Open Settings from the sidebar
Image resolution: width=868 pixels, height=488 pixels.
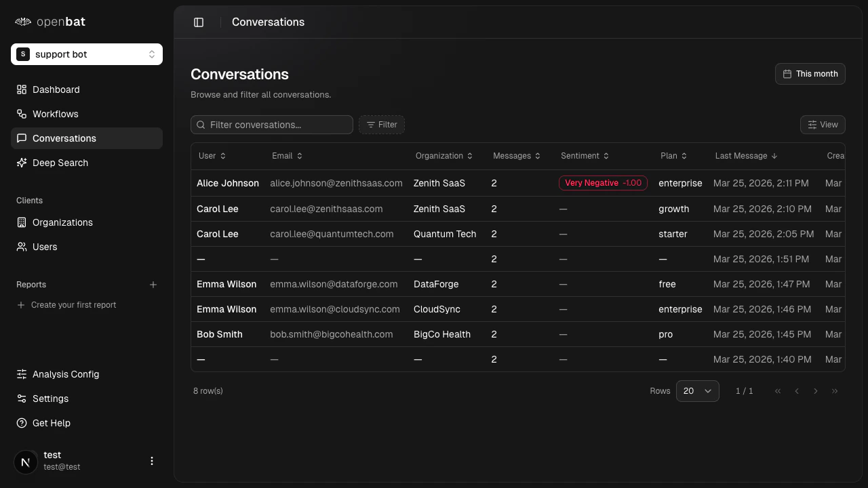tap(50, 399)
